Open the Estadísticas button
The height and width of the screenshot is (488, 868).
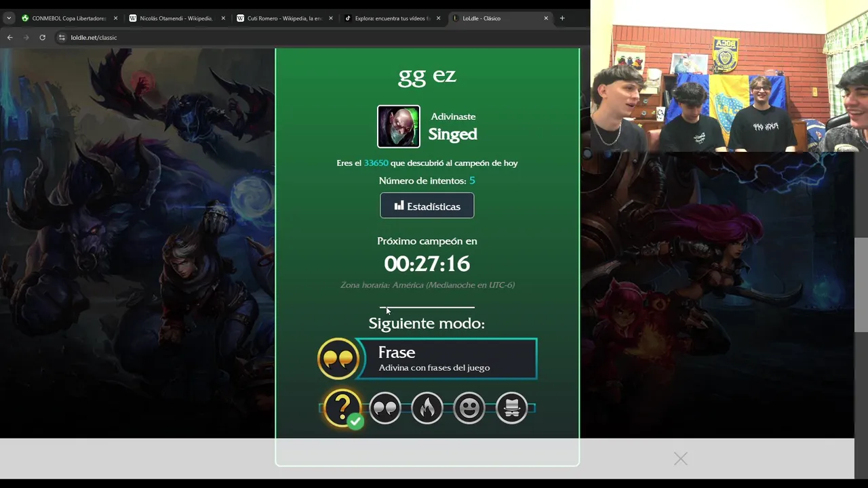click(x=427, y=206)
